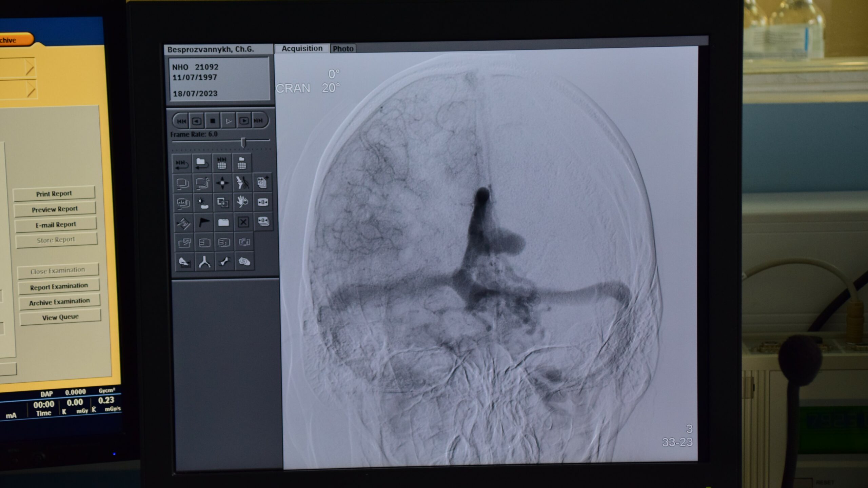The width and height of the screenshot is (868, 488).
Task: Jump to first frame of the run
Action: tap(181, 121)
